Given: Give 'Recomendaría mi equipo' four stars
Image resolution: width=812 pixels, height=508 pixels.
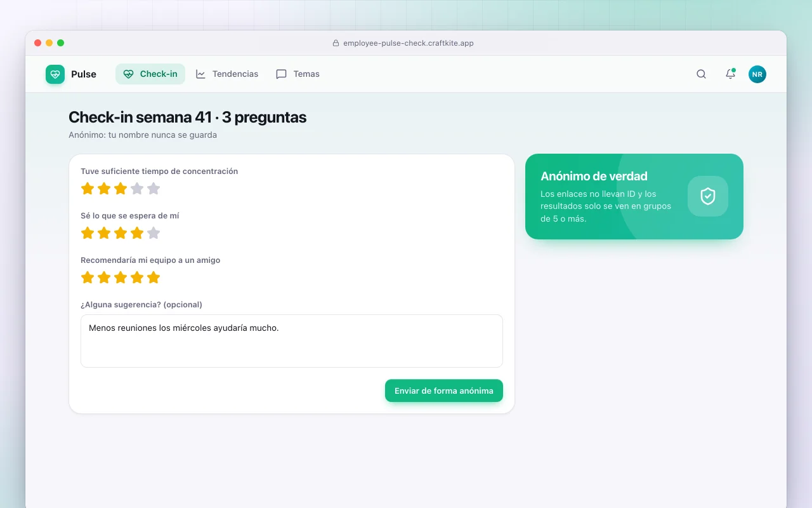Looking at the screenshot, I should click(137, 277).
